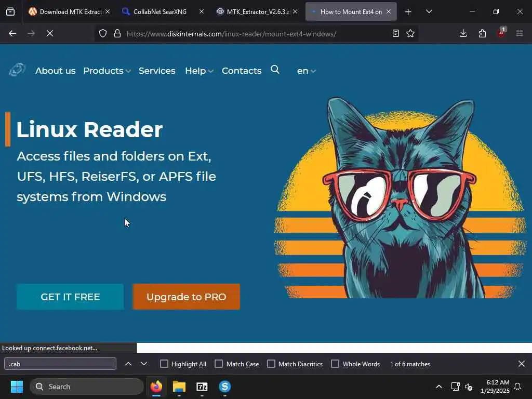Open the Firefox hamburger menu

[520, 33]
